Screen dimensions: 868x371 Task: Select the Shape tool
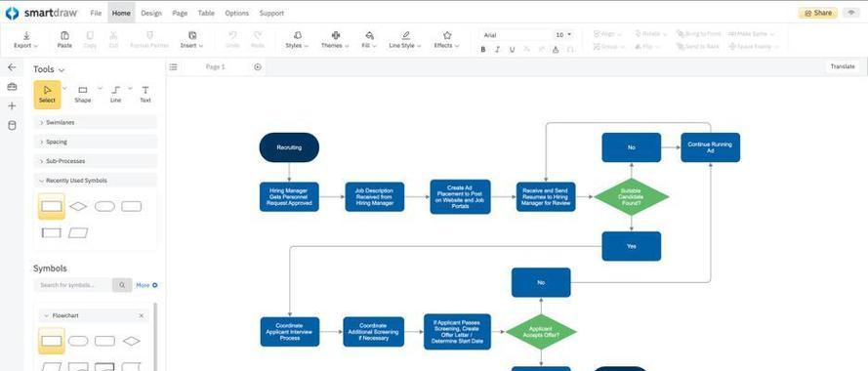click(82, 94)
